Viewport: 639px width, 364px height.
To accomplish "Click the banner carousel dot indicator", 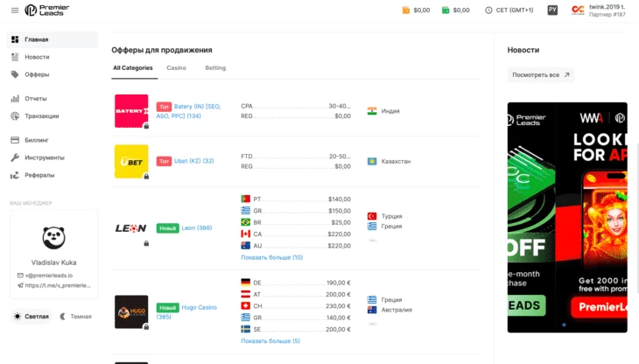I will click(x=564, y=325).
